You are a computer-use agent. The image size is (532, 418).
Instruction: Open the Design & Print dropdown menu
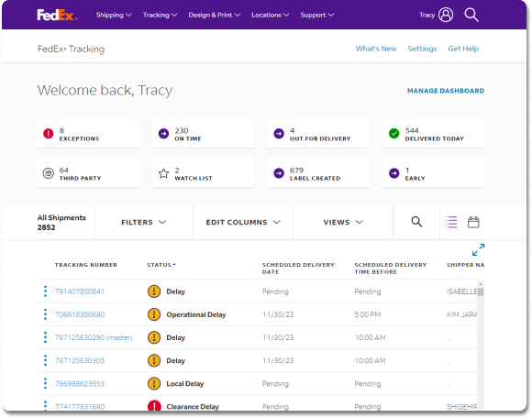pos(215,15)
